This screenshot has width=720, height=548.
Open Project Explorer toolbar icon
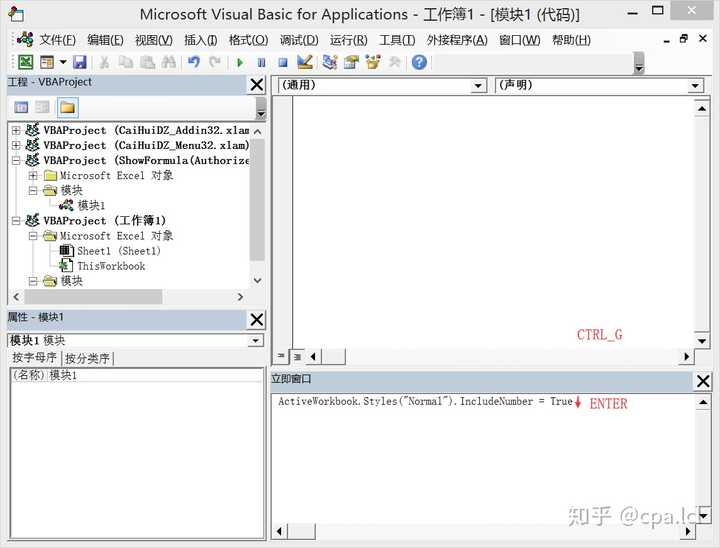[x=330, y=62]
